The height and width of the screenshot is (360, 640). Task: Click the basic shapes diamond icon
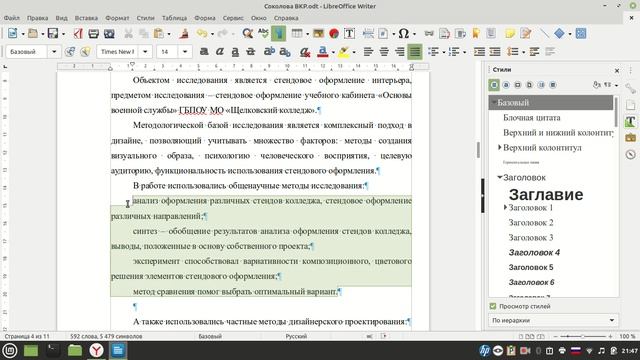point(560,33)
